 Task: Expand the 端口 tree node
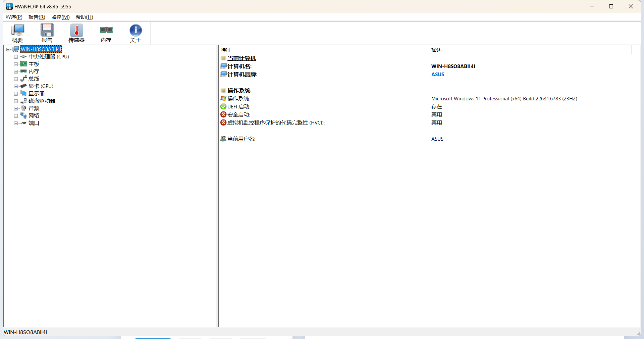pyautogui.click(x=16, y=123)
